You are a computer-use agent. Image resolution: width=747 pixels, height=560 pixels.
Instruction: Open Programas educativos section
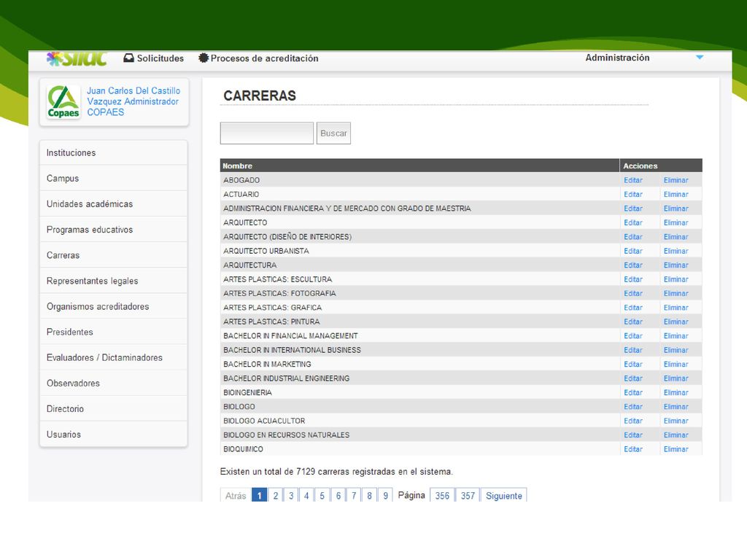tap(113, 230)
